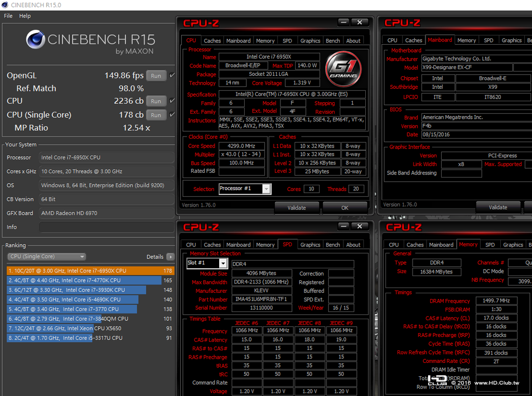Click Validate in top-left CPU-Z window
This screenshot has width=532, height=396.
coord(297,208)
